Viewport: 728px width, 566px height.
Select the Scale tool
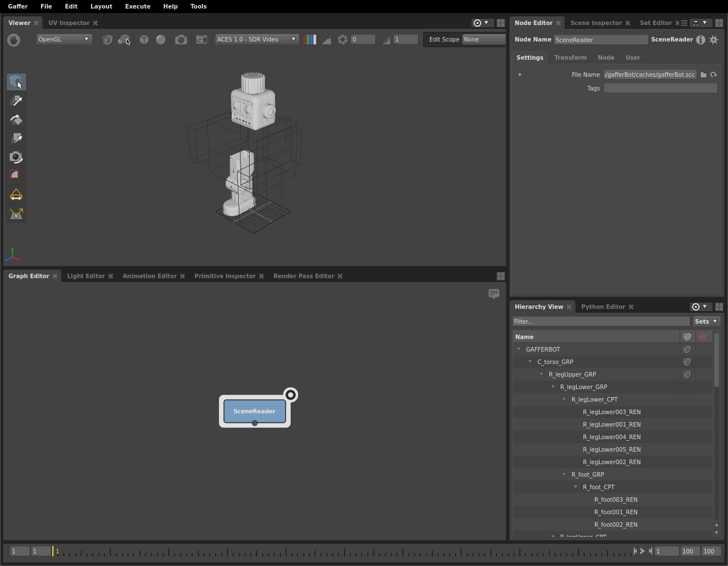click(x=16, y=138)
